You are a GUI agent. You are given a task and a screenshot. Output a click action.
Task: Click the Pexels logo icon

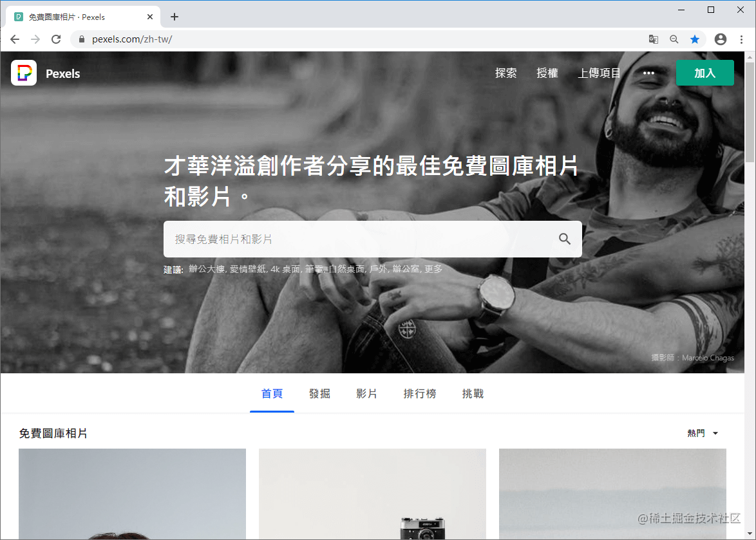tap(24, 73)
